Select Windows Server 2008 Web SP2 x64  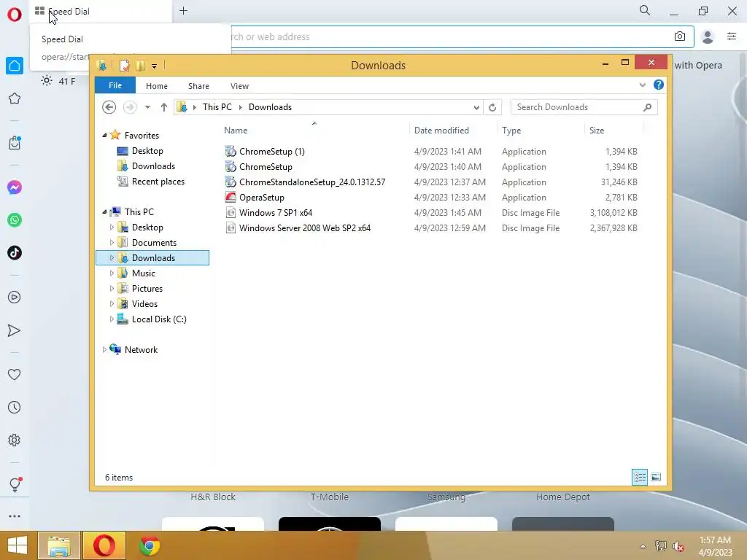point(304,227)
